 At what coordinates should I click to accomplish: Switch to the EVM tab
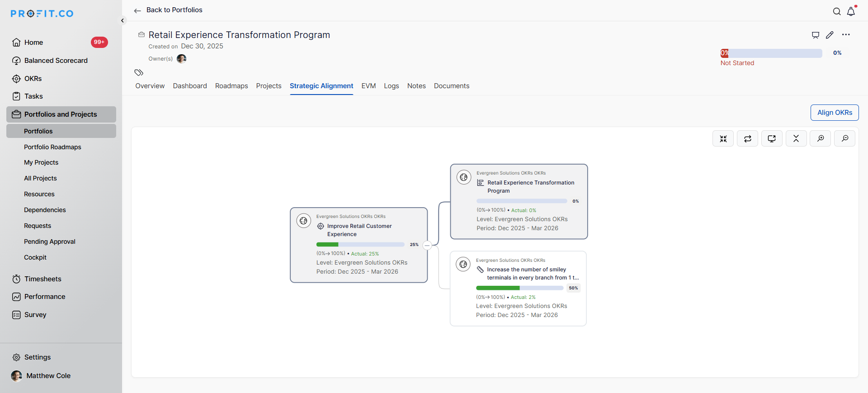(368, 86)
